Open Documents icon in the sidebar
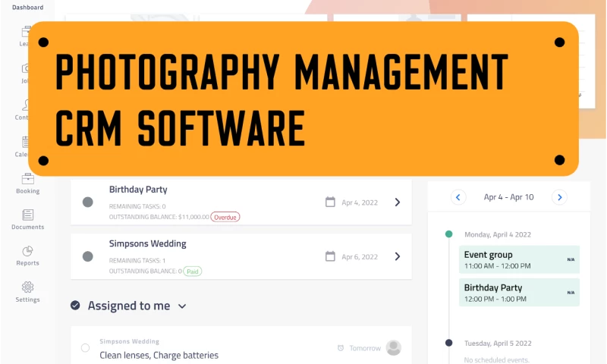Viewport: 607px width, 364px height. [x=27, y=215]
